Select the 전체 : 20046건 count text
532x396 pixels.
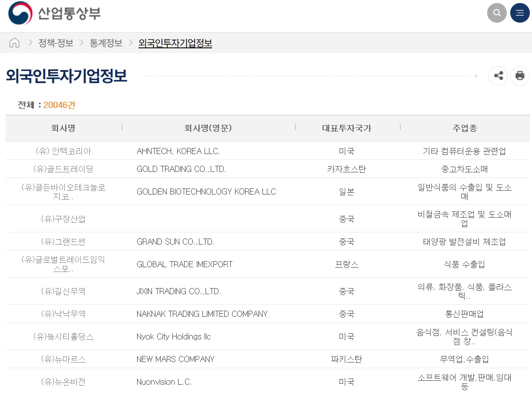pos(46,105)
